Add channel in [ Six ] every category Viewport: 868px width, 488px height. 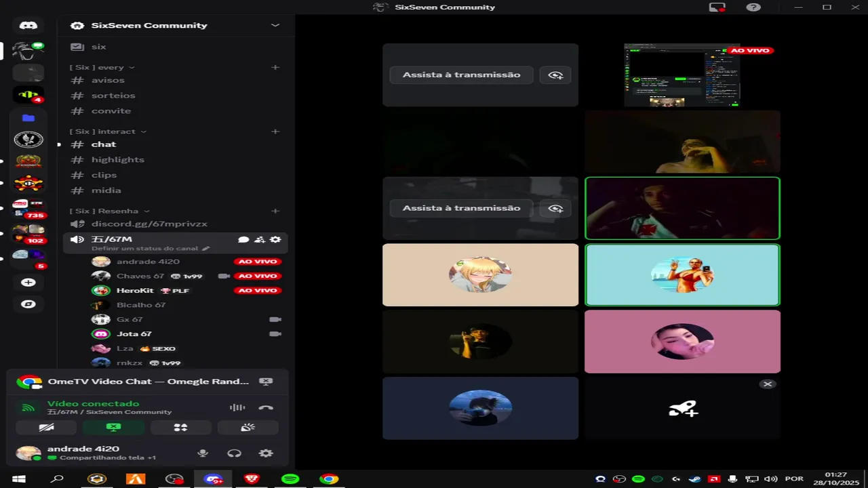click(x=275, y=68)
